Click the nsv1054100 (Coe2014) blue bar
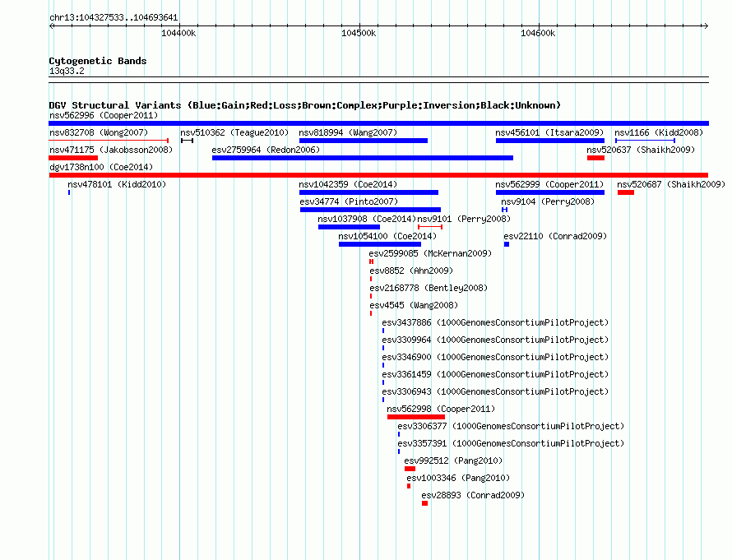 pyautogui.click(x=380, y=244)
